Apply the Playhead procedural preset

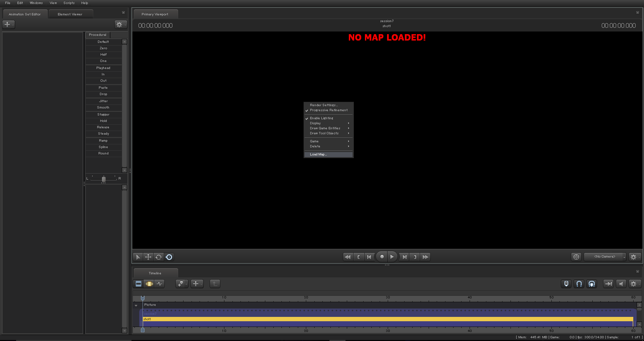pyautogui.click(x=103, y=68)
